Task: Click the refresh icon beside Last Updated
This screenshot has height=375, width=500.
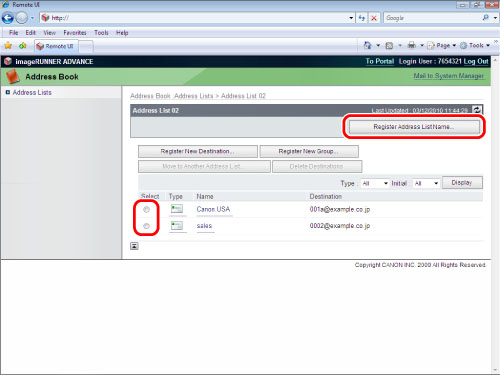Action: [477, 110]
